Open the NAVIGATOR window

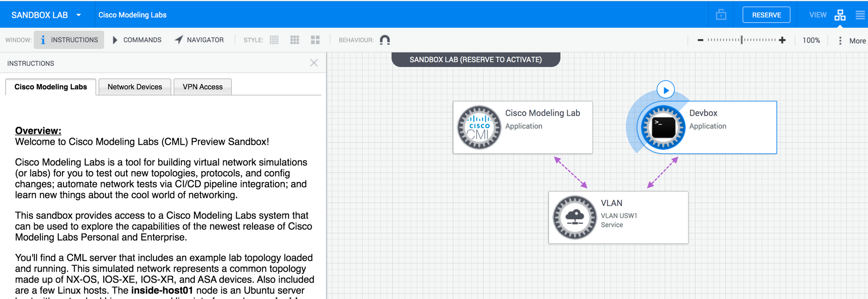[x=199, y=40]
